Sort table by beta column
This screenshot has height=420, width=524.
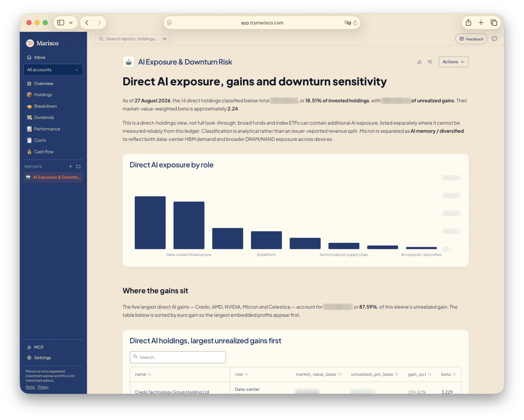click(449, 374)
